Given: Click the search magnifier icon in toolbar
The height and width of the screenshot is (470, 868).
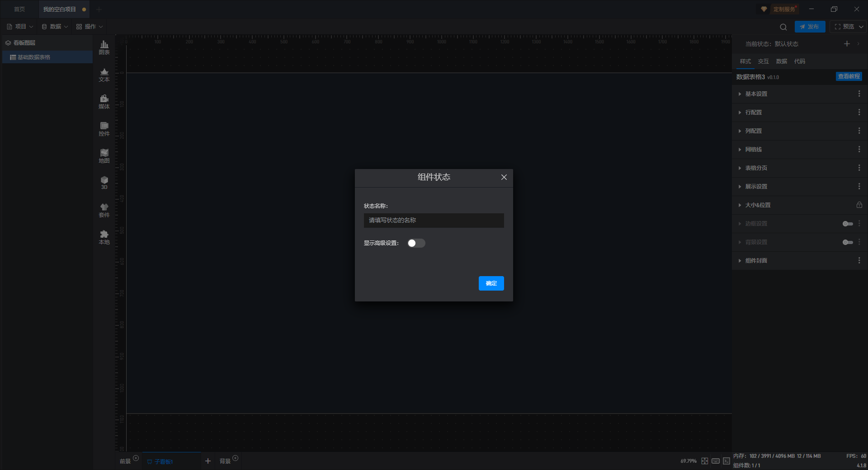Looking at the screenshot, I should point(783,27).
